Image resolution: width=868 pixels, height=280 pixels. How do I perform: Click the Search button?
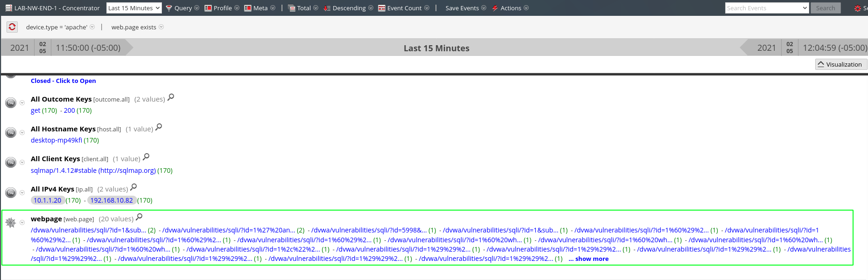pos(826,8)
